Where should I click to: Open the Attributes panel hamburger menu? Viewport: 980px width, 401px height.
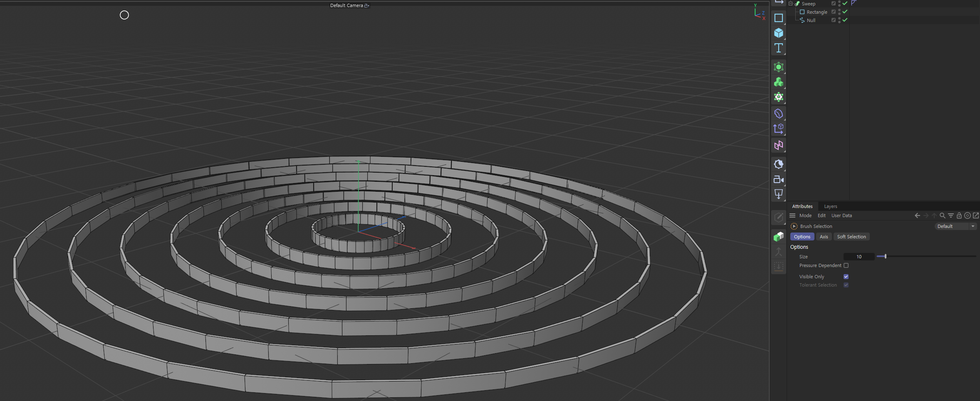[792, 215]
